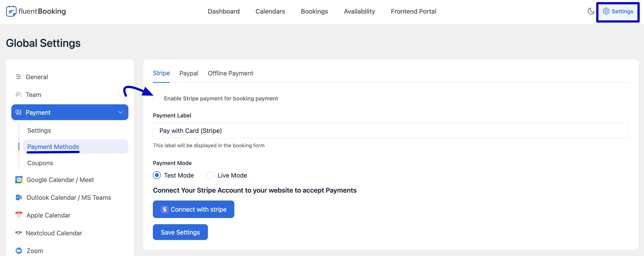Viewport: 644px width, 256px height.
Task: Click the fluentBooking logo icon
Action: coord(11,11)
